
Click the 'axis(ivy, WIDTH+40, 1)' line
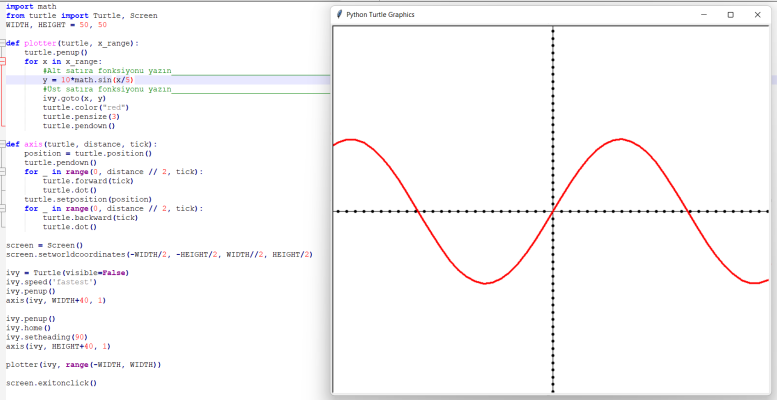56,300
